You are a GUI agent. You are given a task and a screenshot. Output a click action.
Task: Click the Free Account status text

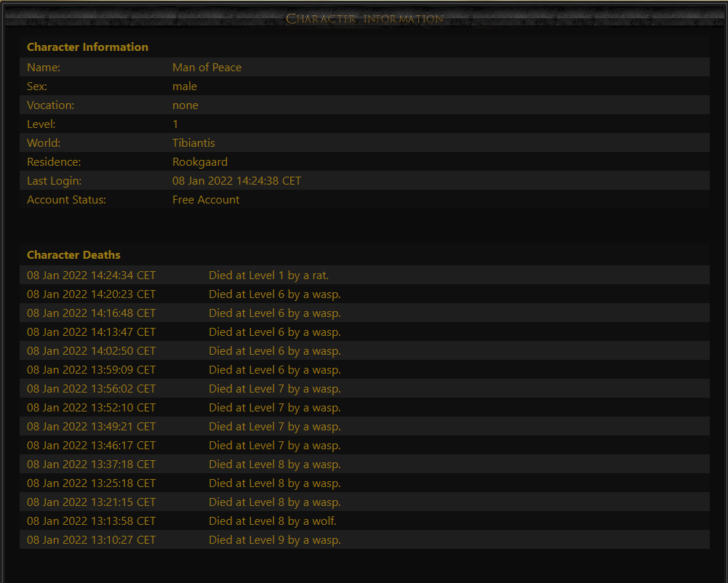click(206, 200)
